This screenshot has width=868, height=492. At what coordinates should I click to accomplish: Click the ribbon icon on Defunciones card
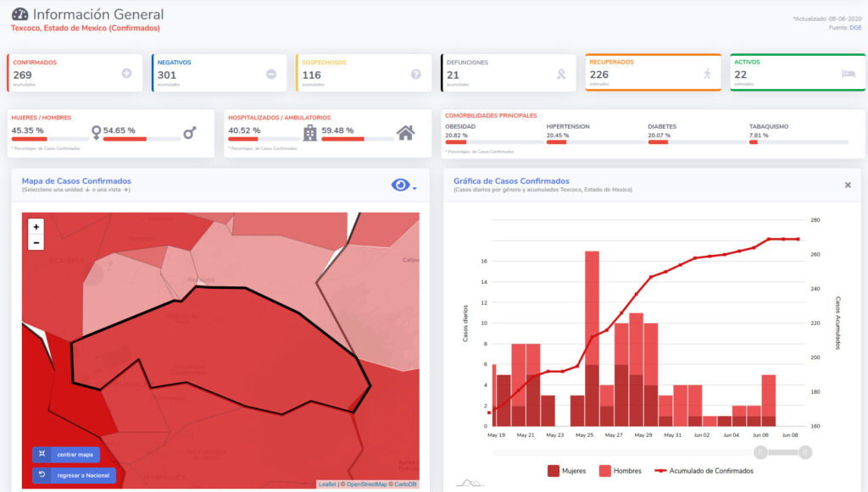click(x=560, y=74)
